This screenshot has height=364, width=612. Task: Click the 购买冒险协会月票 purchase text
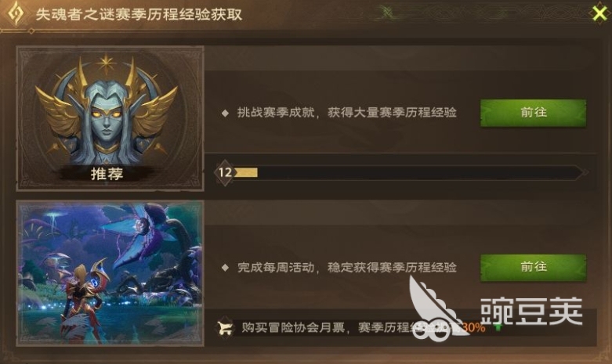tap(293, 327)
